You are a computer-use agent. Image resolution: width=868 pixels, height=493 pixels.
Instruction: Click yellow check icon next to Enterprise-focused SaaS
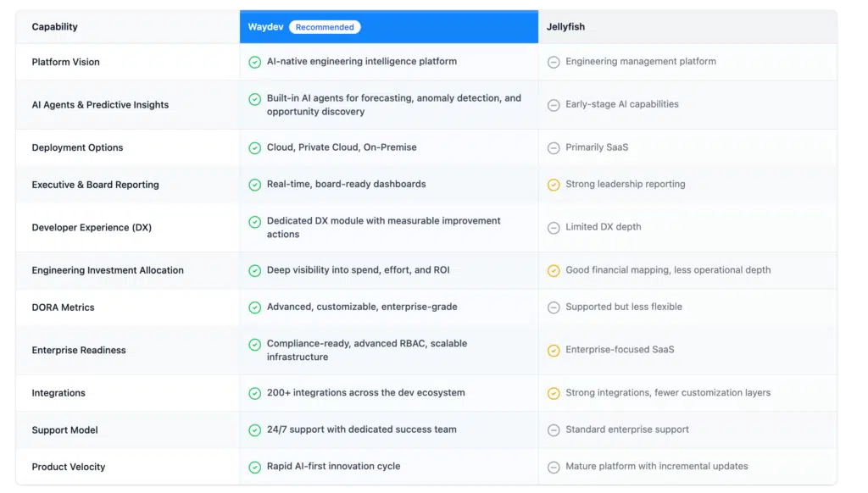click(x=554, y=350)
